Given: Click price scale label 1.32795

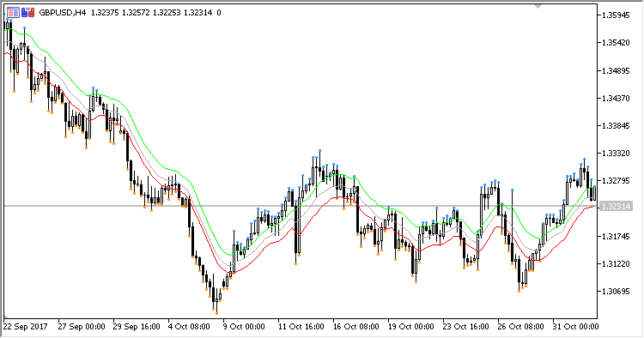Looking at the screenshot, I should pyautogui.click(x=616, y=181).
